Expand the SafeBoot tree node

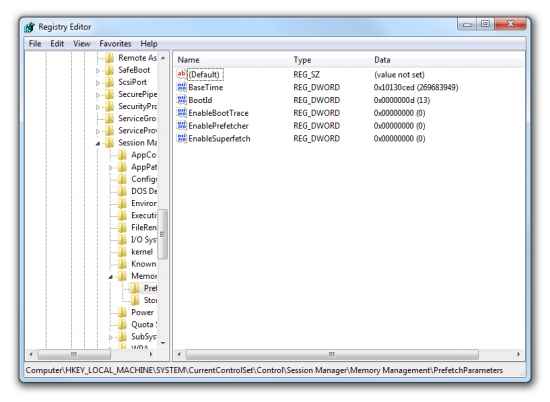coord(98,71)
